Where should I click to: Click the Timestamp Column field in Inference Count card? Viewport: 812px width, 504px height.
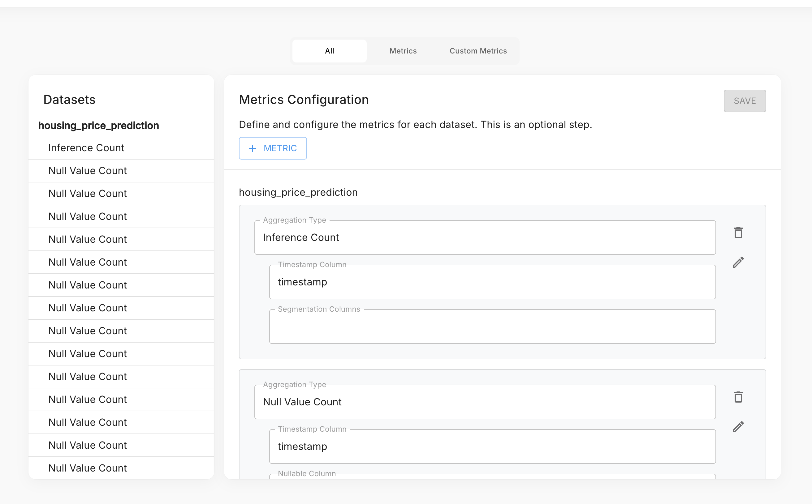[x=492, y=282]
